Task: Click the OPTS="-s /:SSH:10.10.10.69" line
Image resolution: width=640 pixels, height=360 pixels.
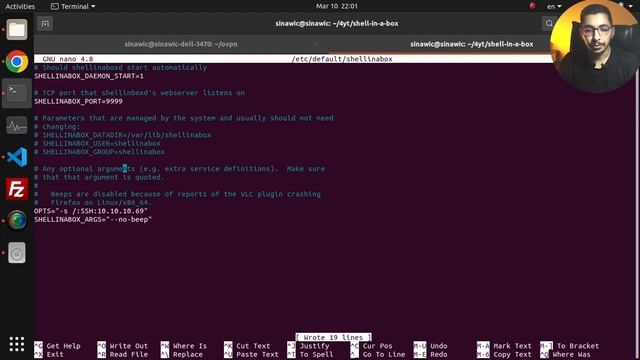Action: point(91,211)
